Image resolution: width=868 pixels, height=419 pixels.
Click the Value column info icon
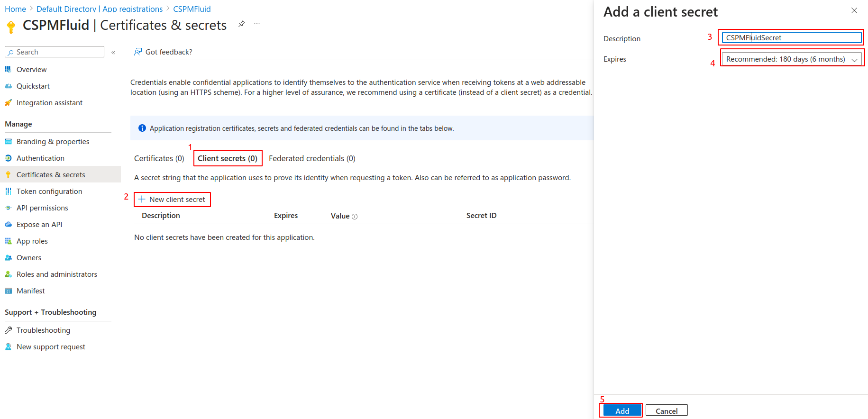click(355, 217)
